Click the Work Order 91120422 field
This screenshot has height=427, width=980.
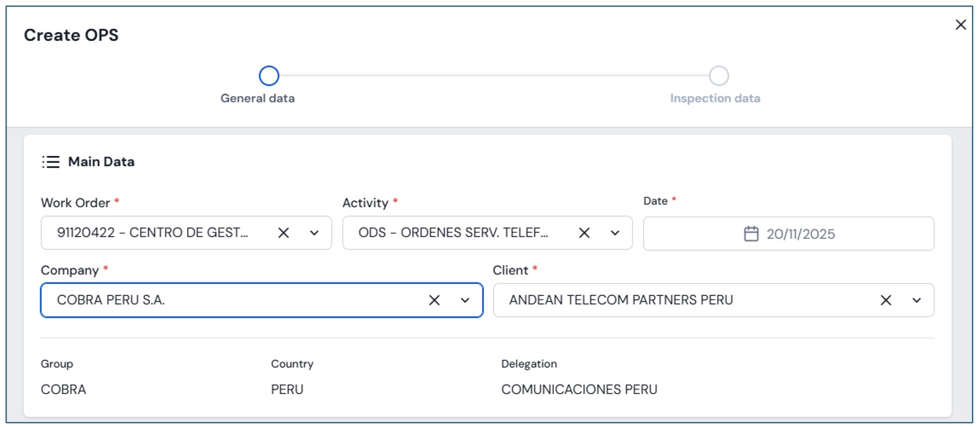point(152,233)
